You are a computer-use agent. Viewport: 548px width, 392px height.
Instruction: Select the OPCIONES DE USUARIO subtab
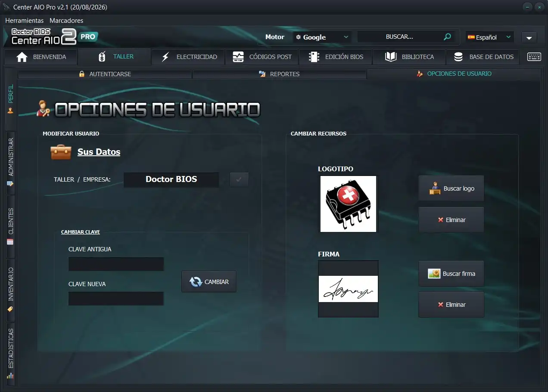pos(454,74)
